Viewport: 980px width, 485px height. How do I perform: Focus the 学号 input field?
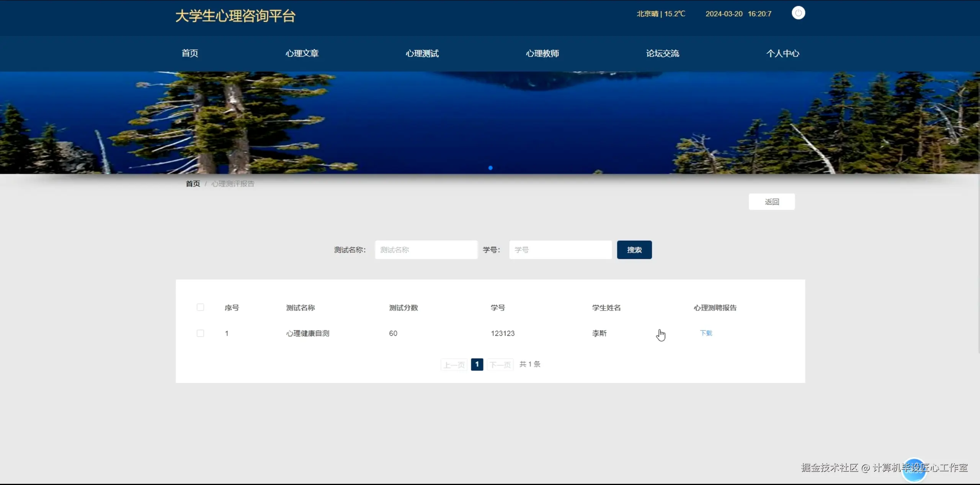pos(560,250)
